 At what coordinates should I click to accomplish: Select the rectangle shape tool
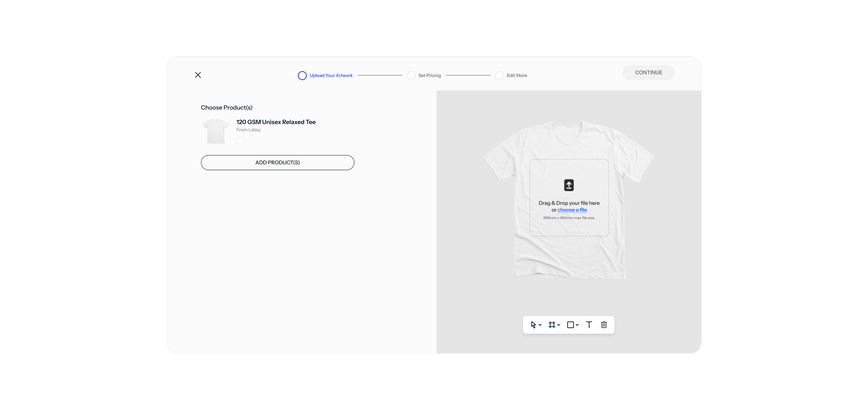click(570, 325)
